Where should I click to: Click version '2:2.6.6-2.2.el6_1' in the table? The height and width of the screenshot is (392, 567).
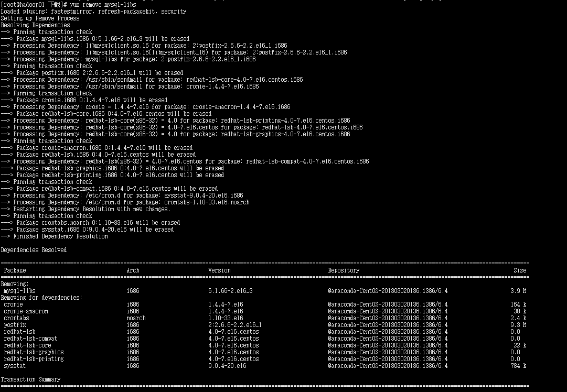point(235,325)
